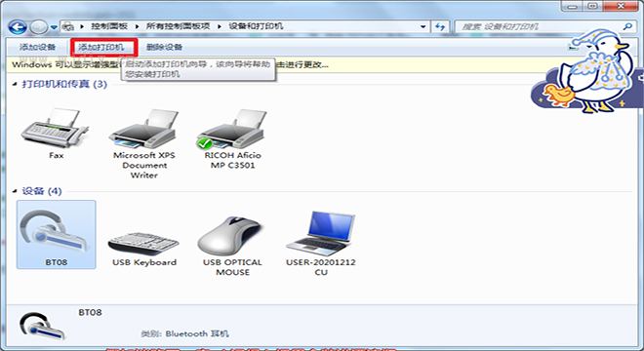This screenshot has height=351, width=644.
Task: Open recent pages dropdown beside navigation arrows
Action: [54, 27]
